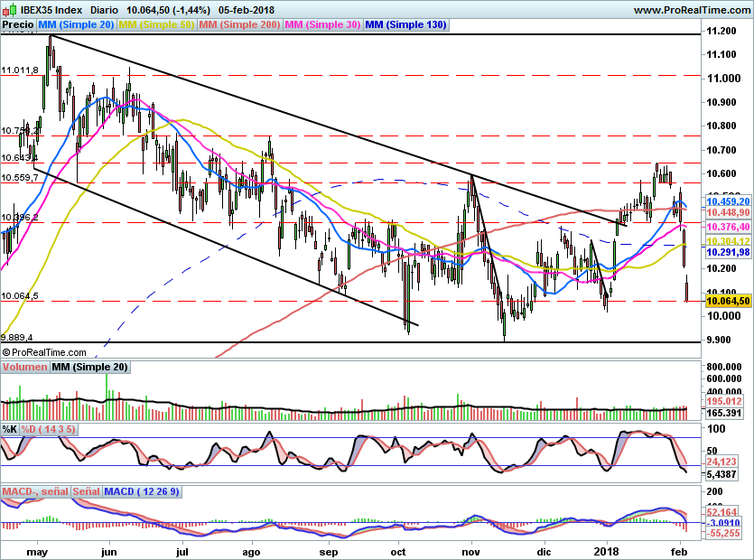754x560 pixels.
Task: Click the blue 10.459,20 moving average tag
Action: (728, 201)
